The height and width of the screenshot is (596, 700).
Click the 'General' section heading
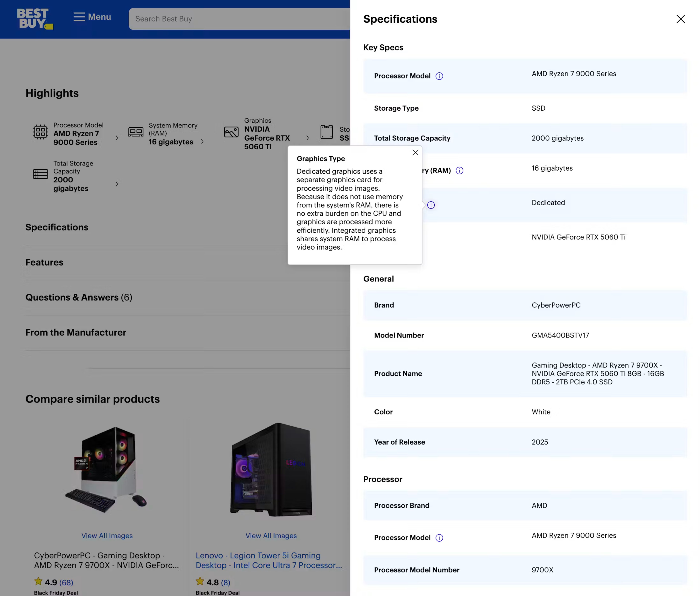378,279
